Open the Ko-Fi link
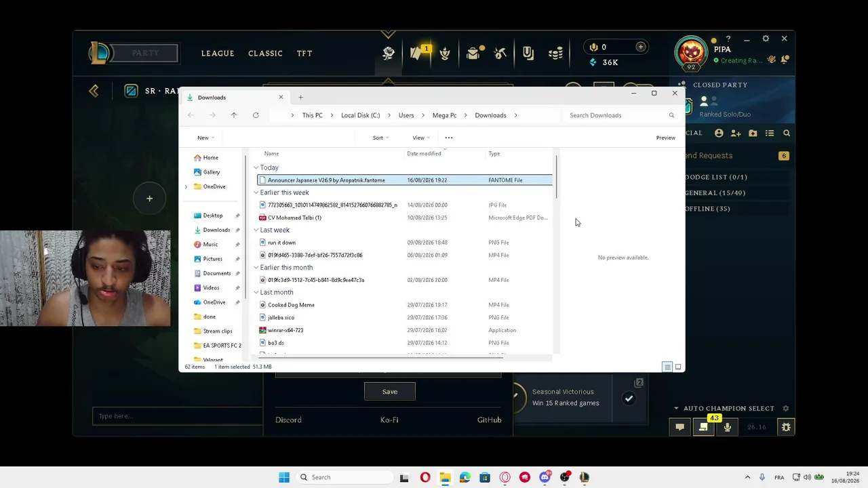Screen dimensions: 868x488 pos(389,420)
